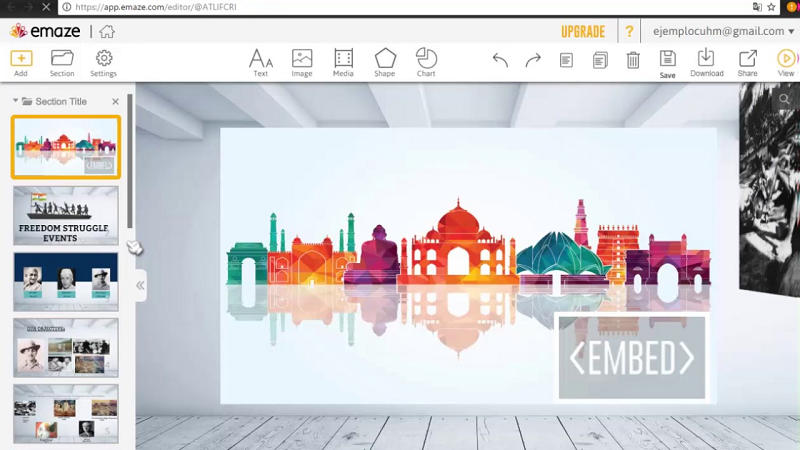800x450 pixels.
Task: Click the Add slide icon
Action: pyautogui.click(x=21, y=59)
